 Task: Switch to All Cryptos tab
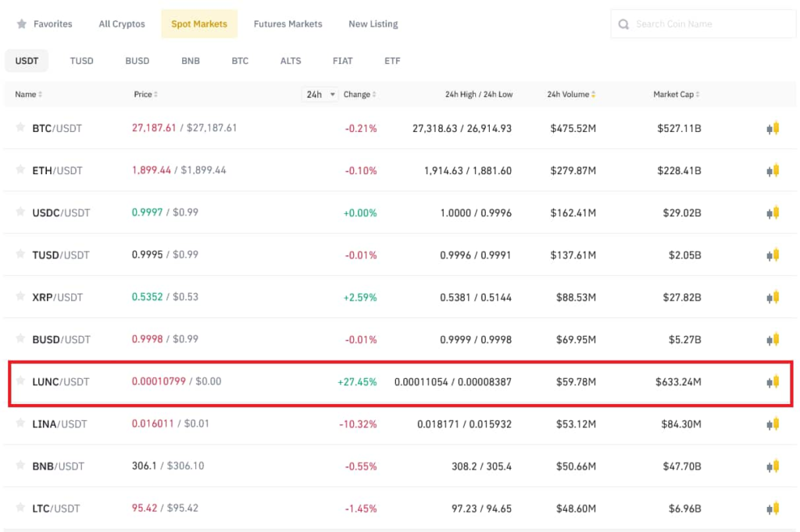(122, 24)
